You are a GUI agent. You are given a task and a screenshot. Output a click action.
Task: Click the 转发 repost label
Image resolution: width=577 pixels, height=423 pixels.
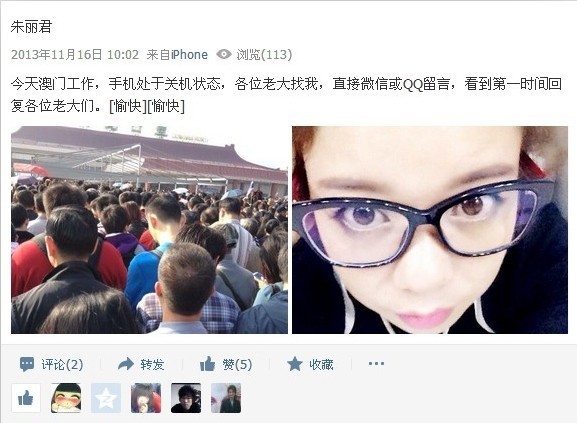click(152, 365)
